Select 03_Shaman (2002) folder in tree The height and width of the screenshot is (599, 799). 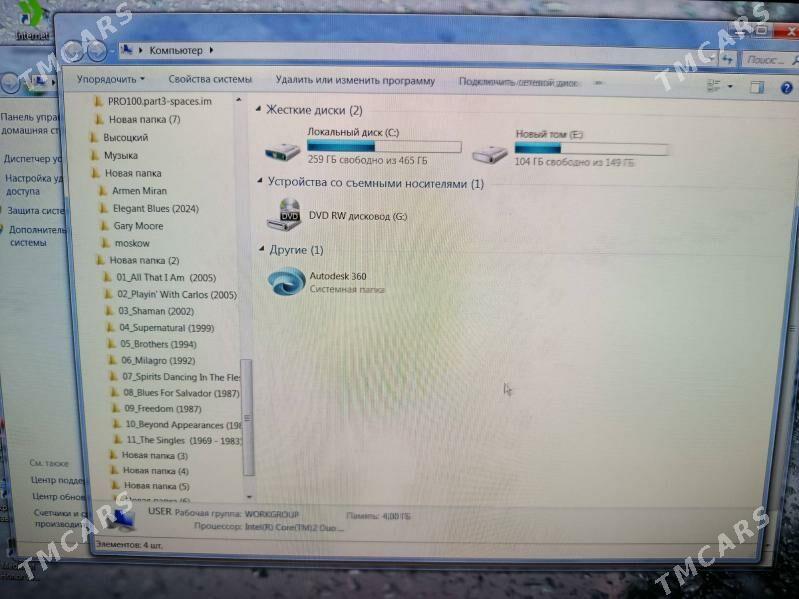(x=155, y=311)
